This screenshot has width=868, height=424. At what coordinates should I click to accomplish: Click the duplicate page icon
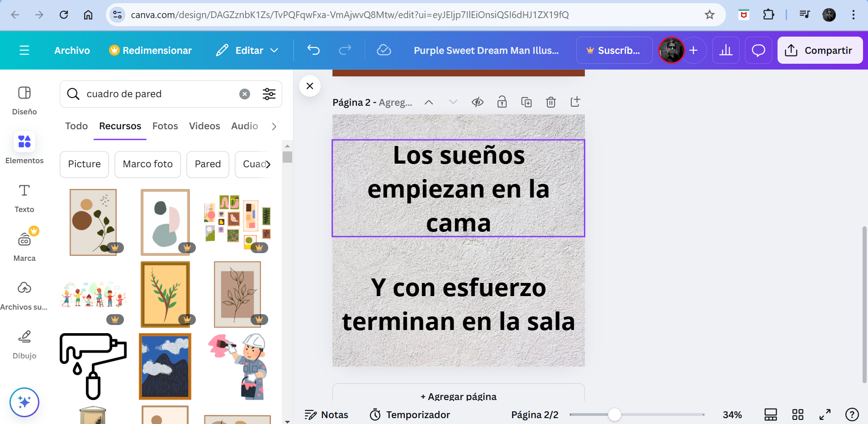point(526,102)
